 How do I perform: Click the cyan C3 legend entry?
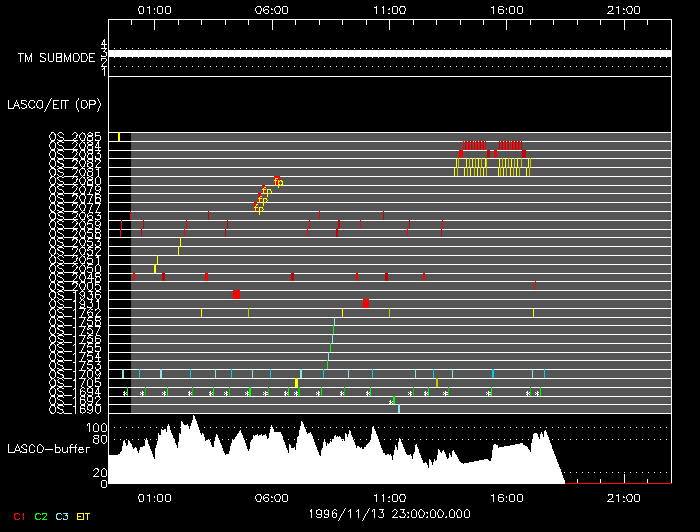pos(62,516)
